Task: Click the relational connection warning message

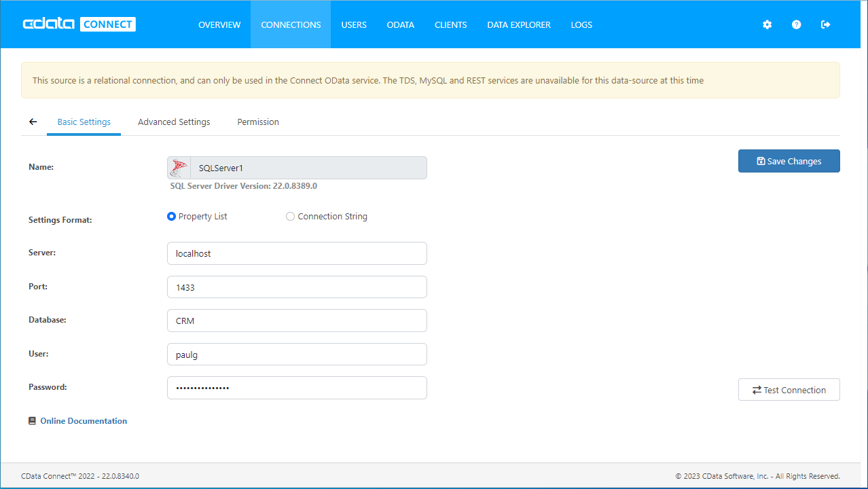Action: (431, 80)
